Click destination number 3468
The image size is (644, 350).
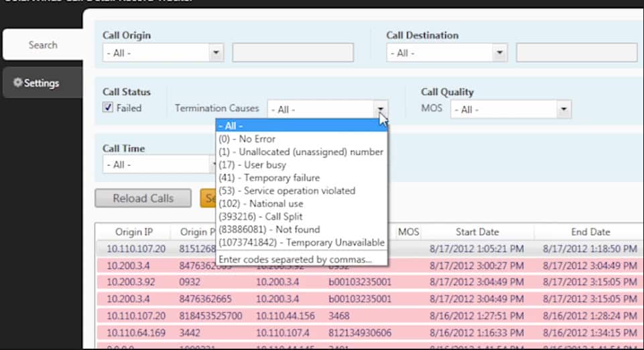coord(339,316)
